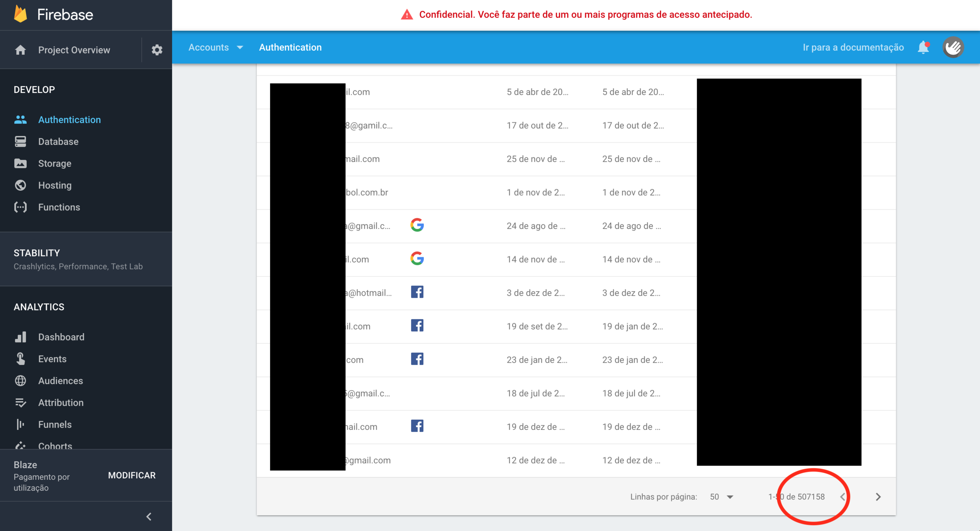
Task: Change rows per page dropdown
Action: coord(722,497)
